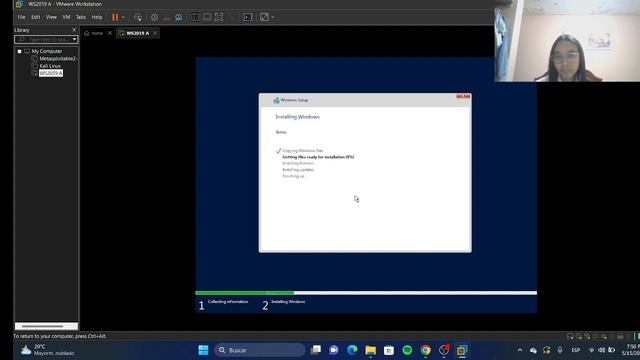Open the Teams chat taskbar icon
This screenshot has width=640, height=360.
coord(333,350)
